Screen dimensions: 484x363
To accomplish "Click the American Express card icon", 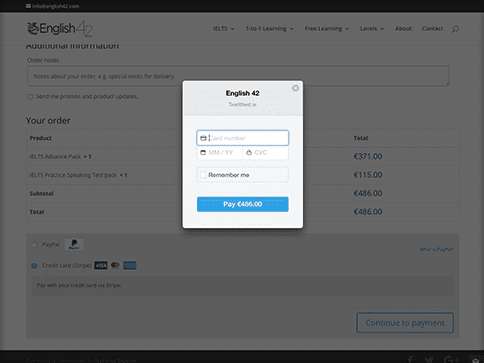I will (x=130, y=265).
